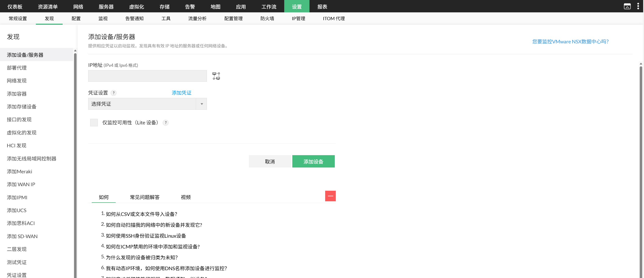Click the 添加设备 green button
Screen dimensions: 644x278
[x=313, y=161]
